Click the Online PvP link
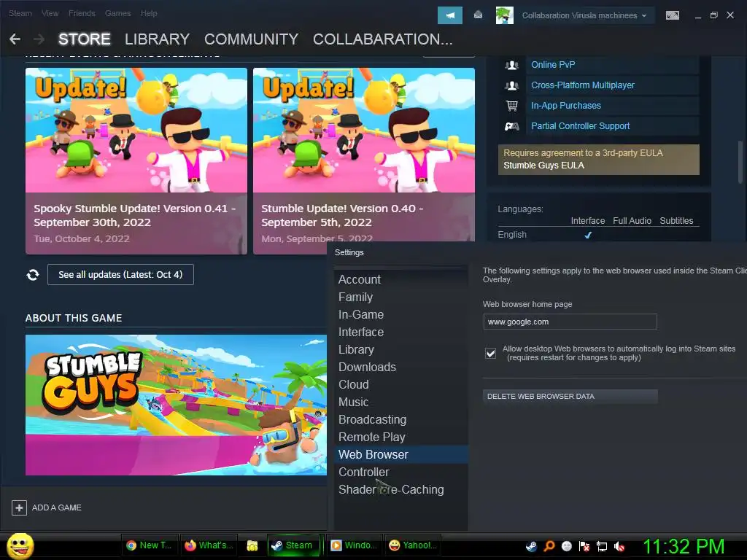 [553, 65]
